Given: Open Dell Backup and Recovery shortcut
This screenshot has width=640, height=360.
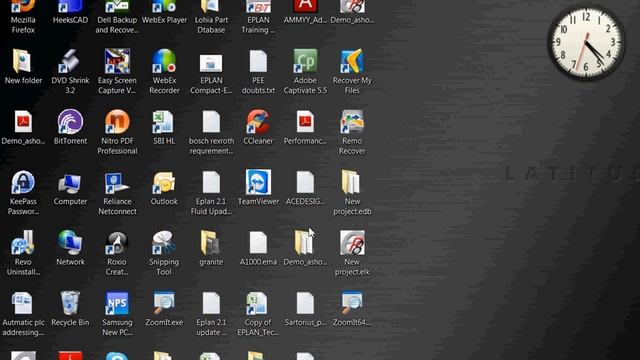Looking at the screenshot, I should 117,16.
